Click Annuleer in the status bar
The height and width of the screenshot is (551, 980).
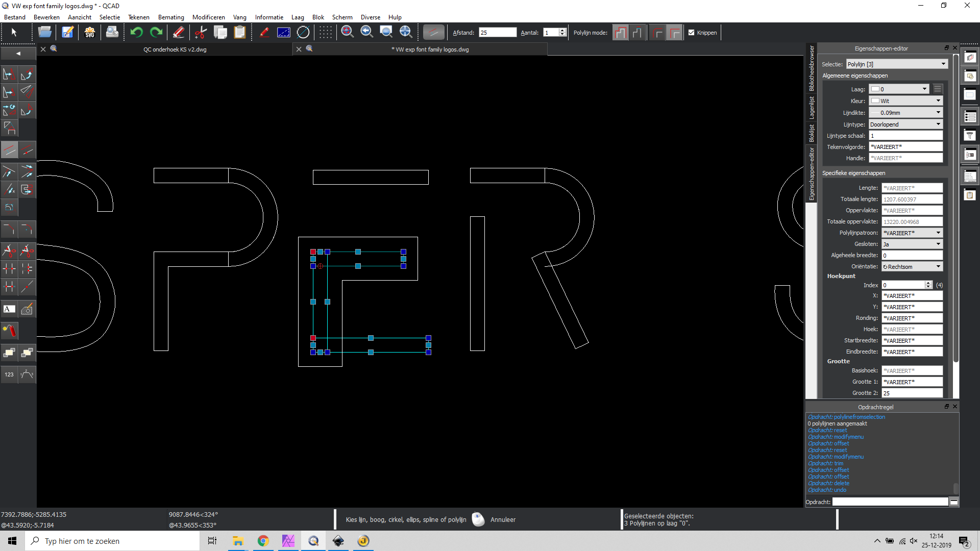pyautogui.click(x=503, y=520)
